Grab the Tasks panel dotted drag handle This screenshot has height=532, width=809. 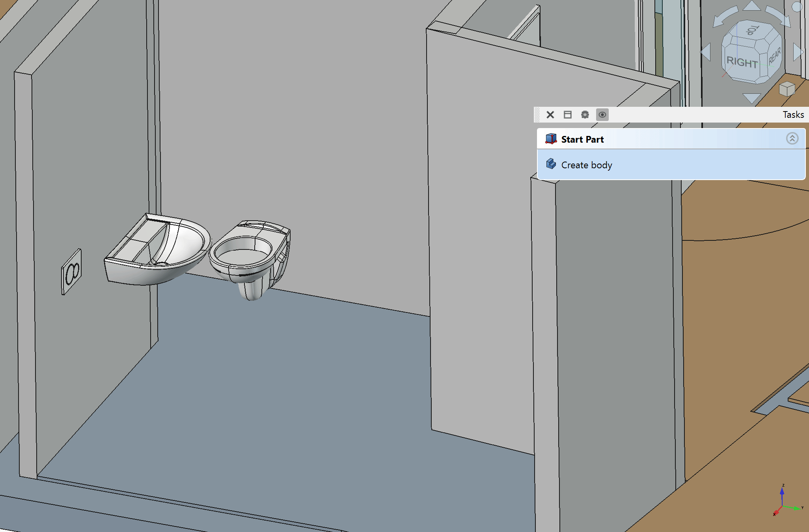pos(537,115)
